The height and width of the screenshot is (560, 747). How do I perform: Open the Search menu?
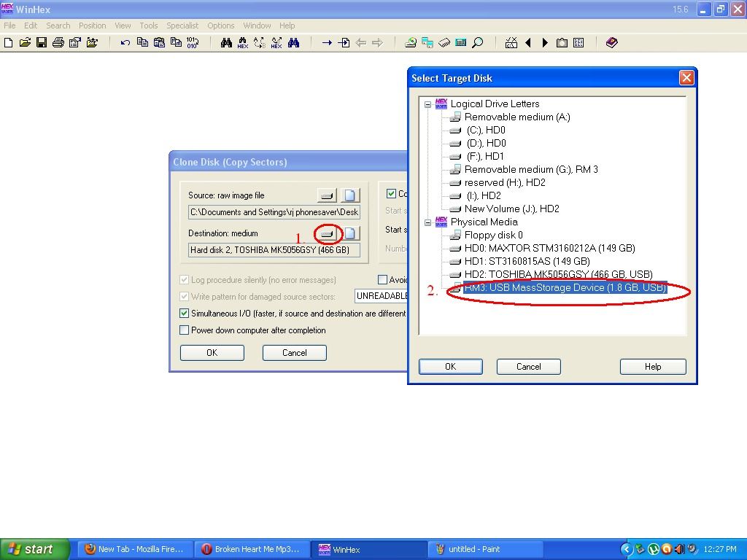point(58,26)
